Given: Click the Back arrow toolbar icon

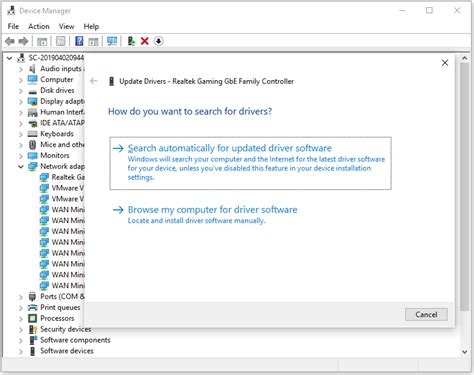Looking at the screenshot, I should pyautogui.click(x=10, y=41).
